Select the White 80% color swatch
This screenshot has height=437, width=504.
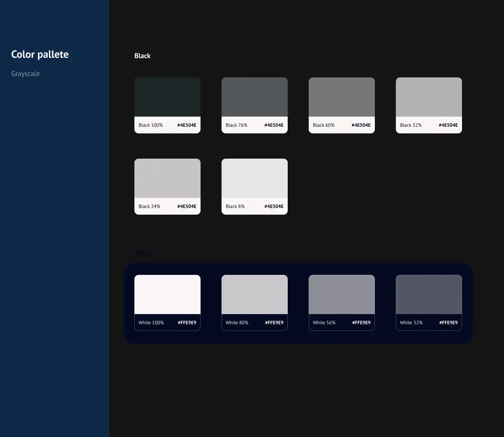[x=254, y=303]
